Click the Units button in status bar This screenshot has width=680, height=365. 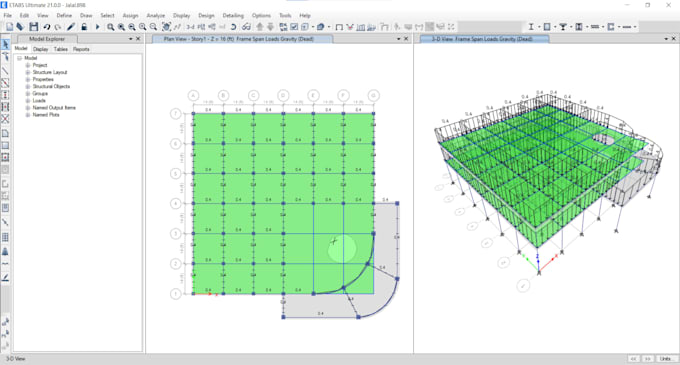[x=667, y=359]
